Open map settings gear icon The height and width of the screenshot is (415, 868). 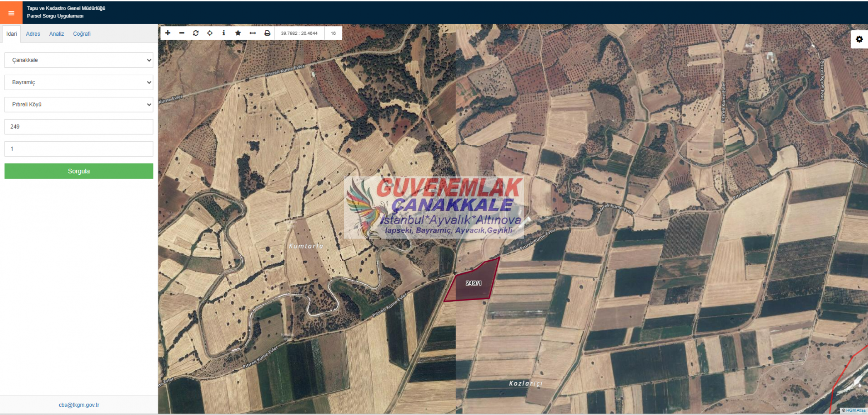point(859,39)
